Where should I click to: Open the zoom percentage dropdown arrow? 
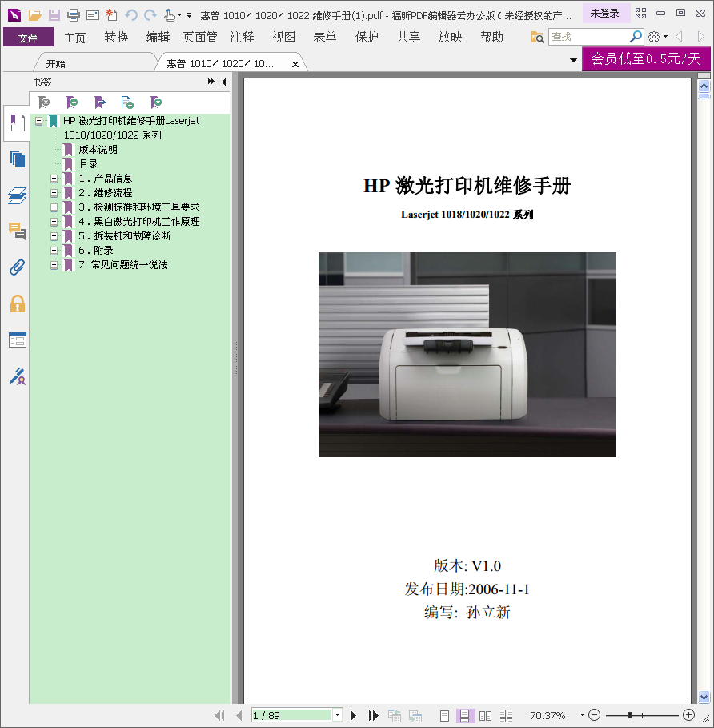click(582, 715)
